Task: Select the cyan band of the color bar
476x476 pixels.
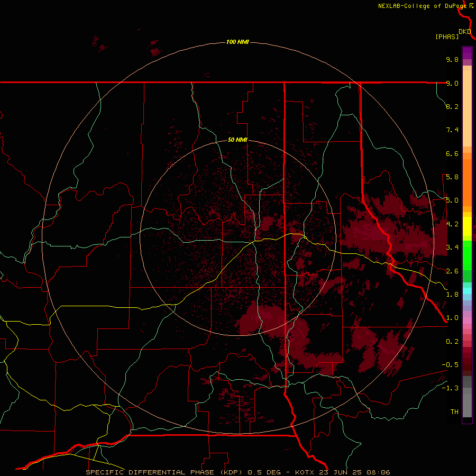Action: pos(467,290)
